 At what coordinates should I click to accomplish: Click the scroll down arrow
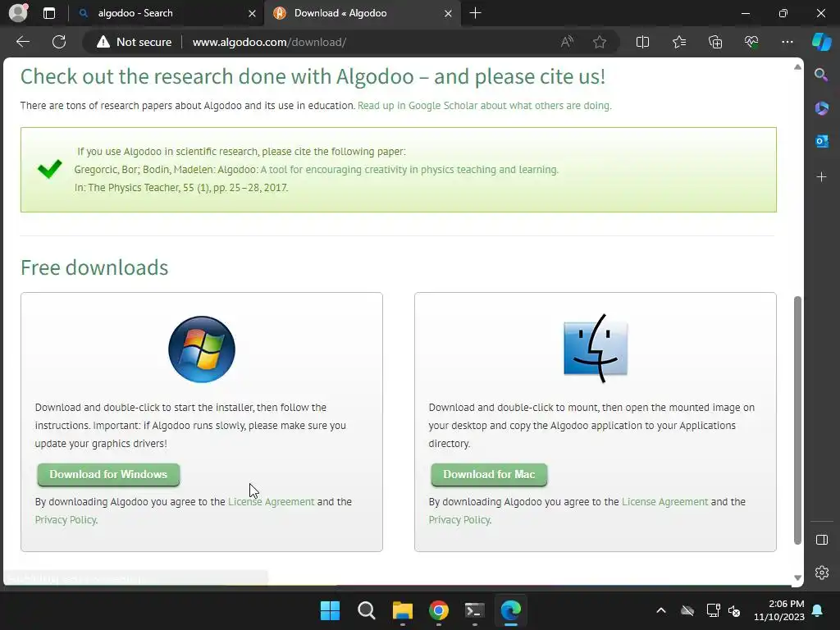pyautogui.click(x=797, y=577)
